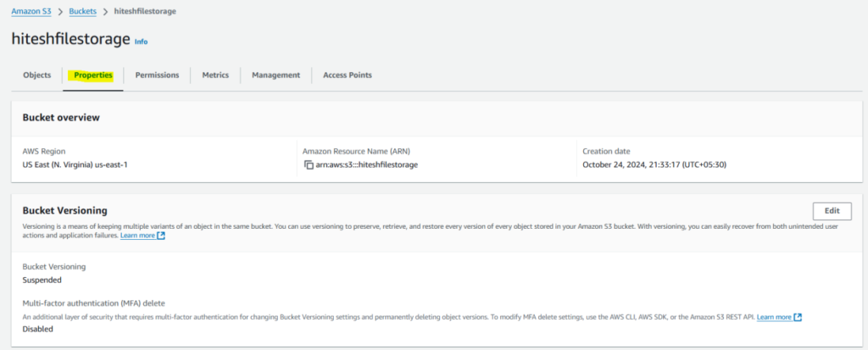Open the Objects tab
This screenshot has width=868, height=350.
[36, 75]
